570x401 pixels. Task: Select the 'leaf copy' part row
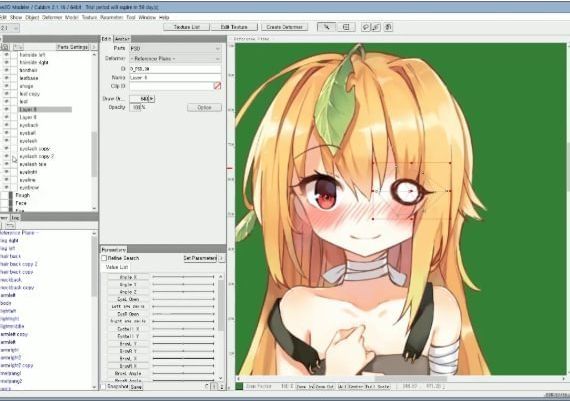29,94
